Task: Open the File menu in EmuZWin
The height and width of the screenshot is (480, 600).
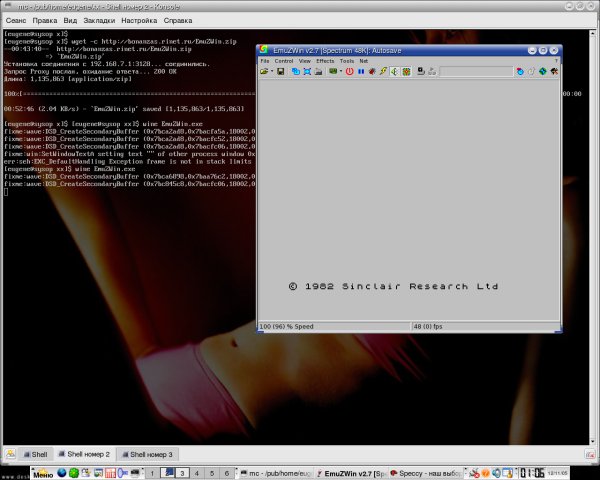Action: tap(265, 61)
